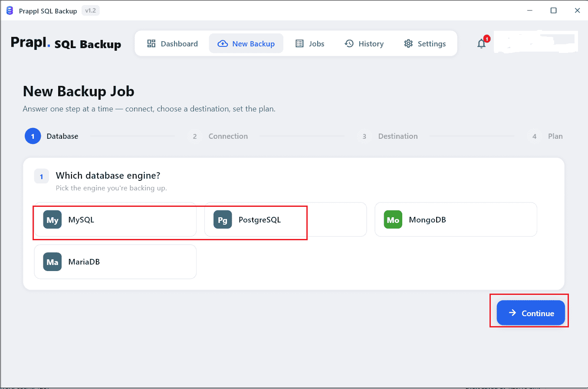
Task: Click the Prappl SQL Backup logo
Action: (x=66, y=43)
